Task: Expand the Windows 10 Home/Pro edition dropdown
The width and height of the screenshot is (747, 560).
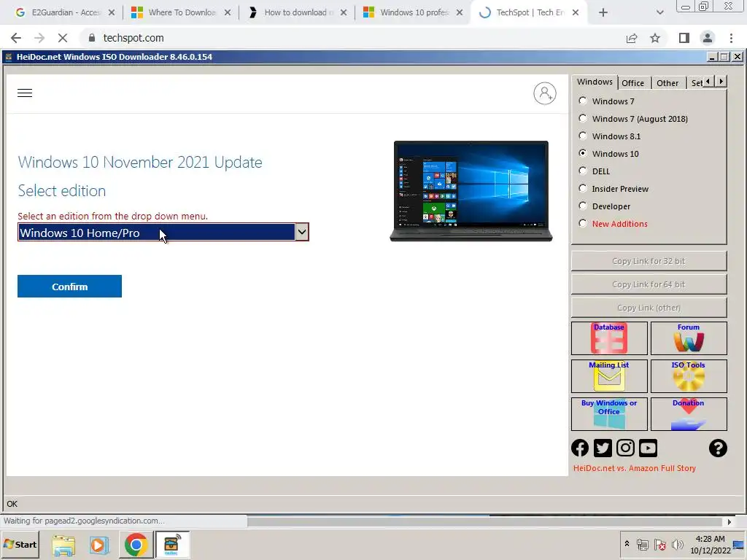Action: [x=302, y=232]
